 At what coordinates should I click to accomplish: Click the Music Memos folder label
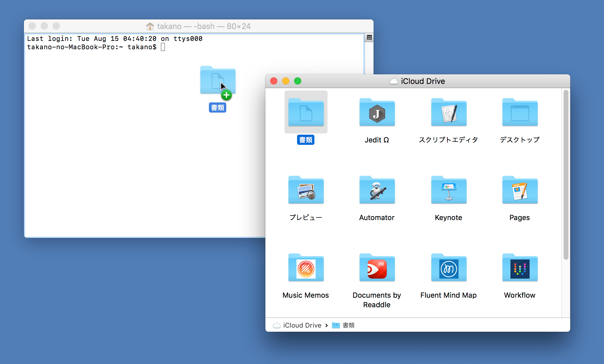tap(306, 295)
